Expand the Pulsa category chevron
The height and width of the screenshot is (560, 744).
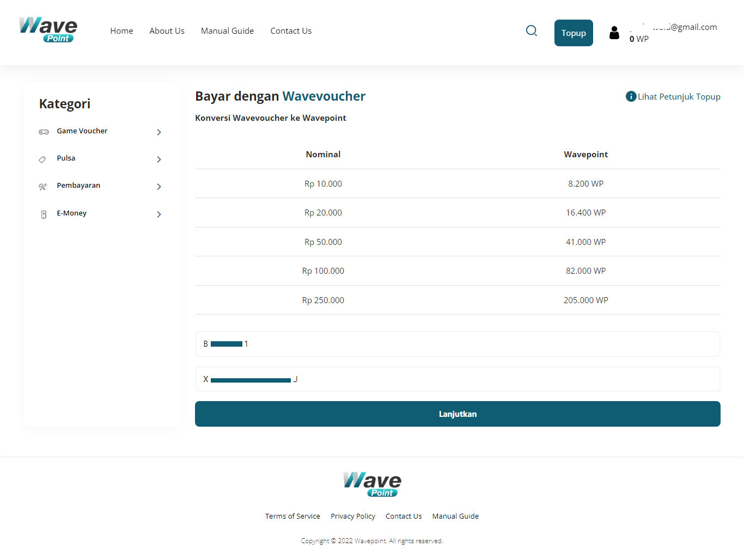pos(159,159)
